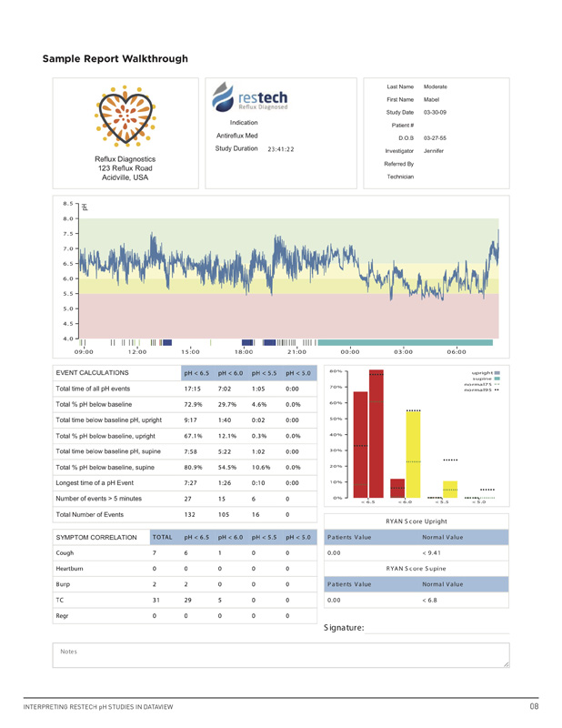Select the pH < 6.5 column header
Viewport: 562px width, 728px height.
(x=196, y=373)
